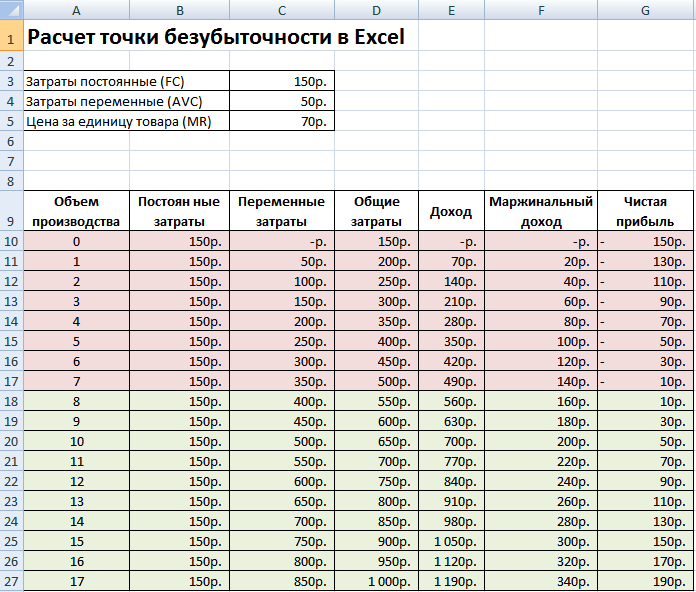
Task: Select header 'Чистая прибыль'
Action: (x=645, y=211)
